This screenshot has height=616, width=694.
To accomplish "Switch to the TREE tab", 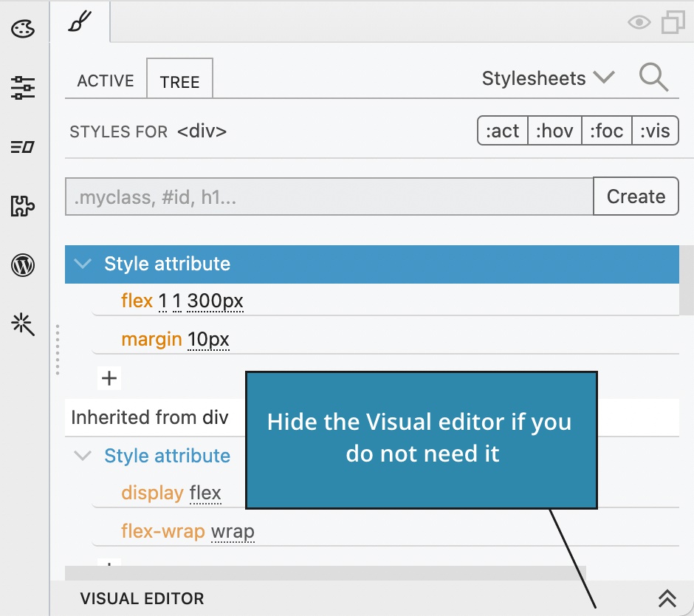I will (179, 78).
